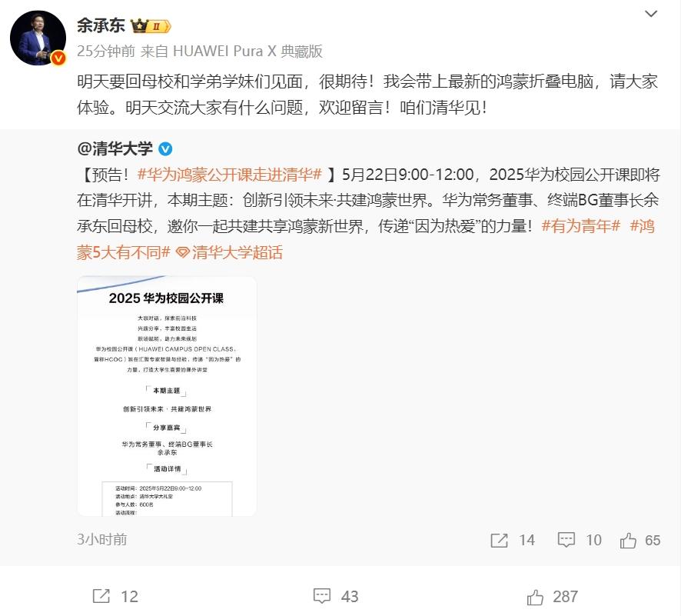Open the @清华大学 account link
The image size is (681, 616).
point(115,148)
